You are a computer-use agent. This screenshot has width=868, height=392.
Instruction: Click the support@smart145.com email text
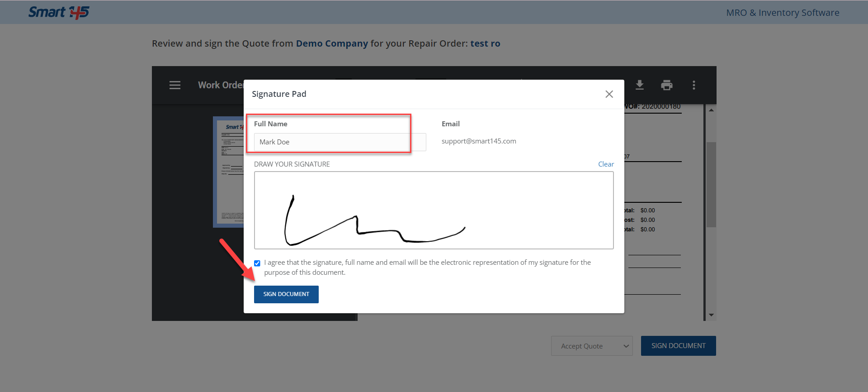[479, 141]
